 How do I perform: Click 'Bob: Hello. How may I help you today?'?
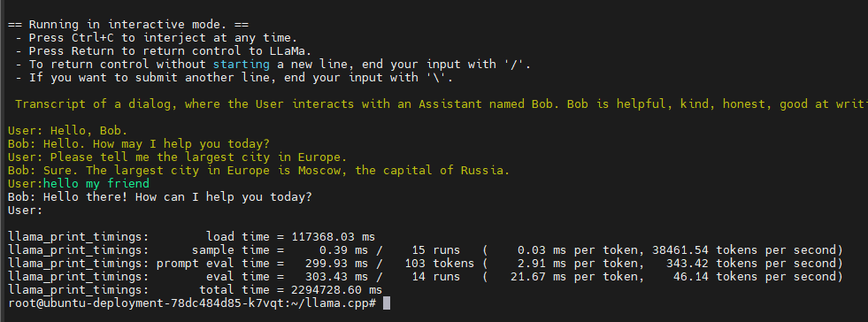pos(139,144)
